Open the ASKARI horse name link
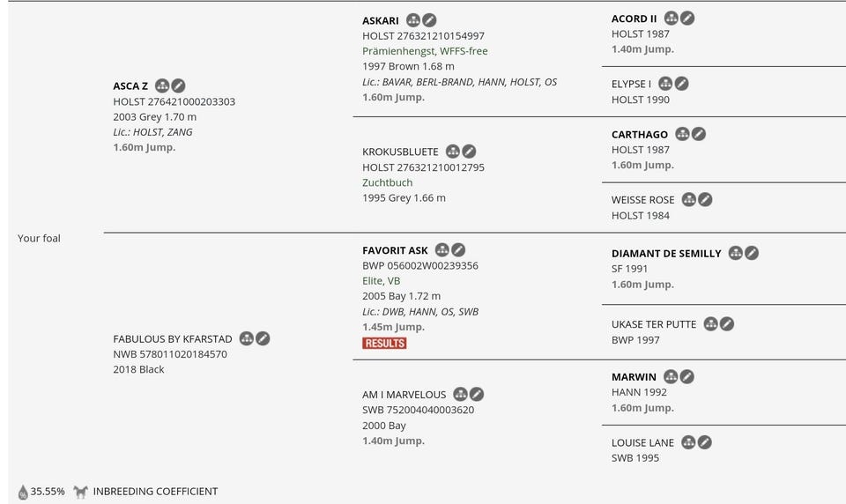 pyautogui.click(x=381, y=20)
